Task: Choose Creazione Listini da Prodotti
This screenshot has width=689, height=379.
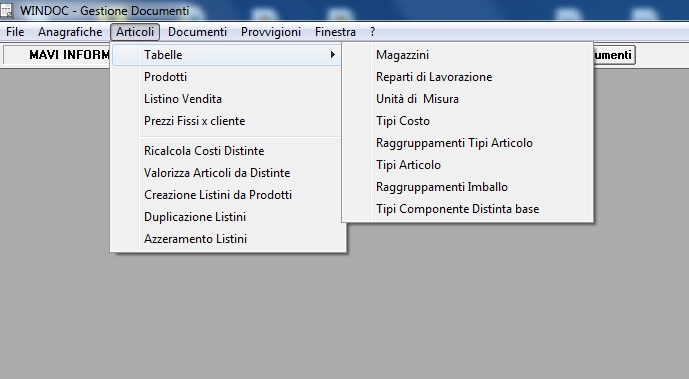Action: coord(227,195)
